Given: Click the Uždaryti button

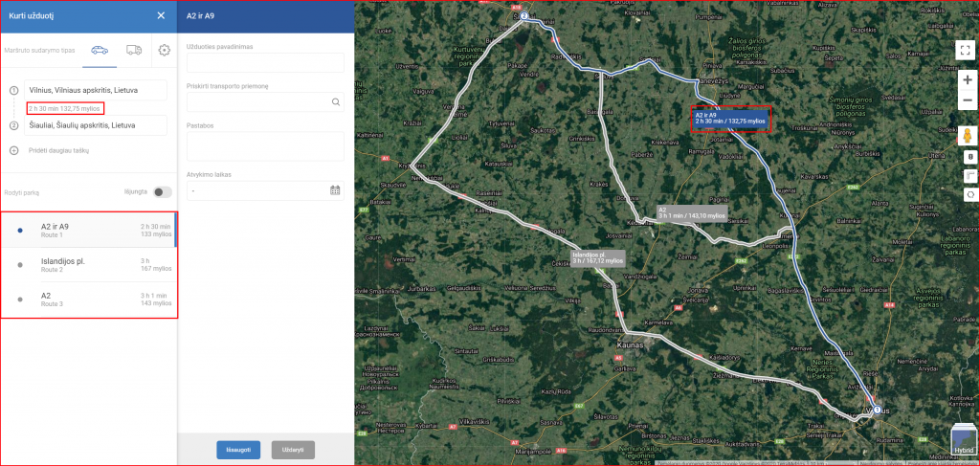Looking at the screenshot, I should tap(293, 450).
